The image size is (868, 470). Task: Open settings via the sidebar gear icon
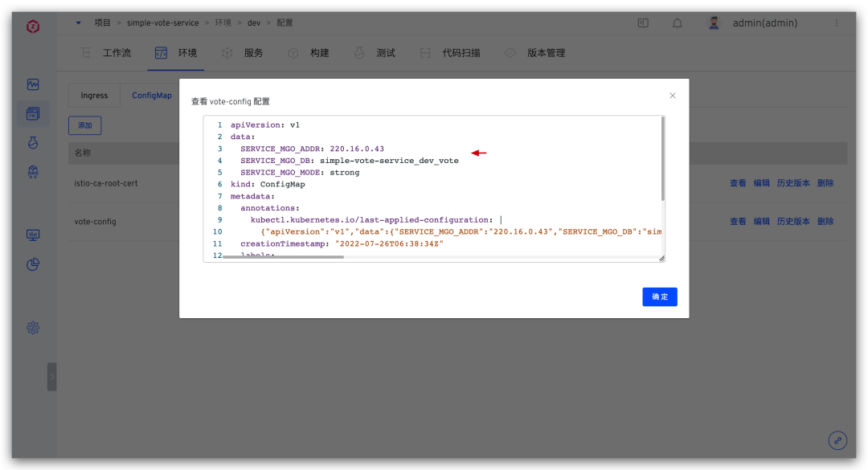coord(32,327)
